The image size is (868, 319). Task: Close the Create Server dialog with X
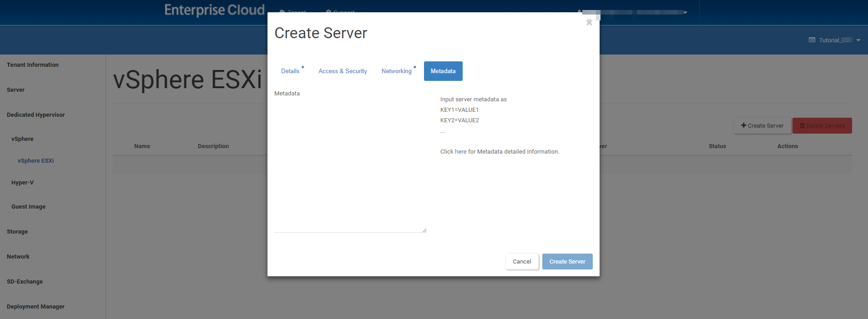point(589,23)
